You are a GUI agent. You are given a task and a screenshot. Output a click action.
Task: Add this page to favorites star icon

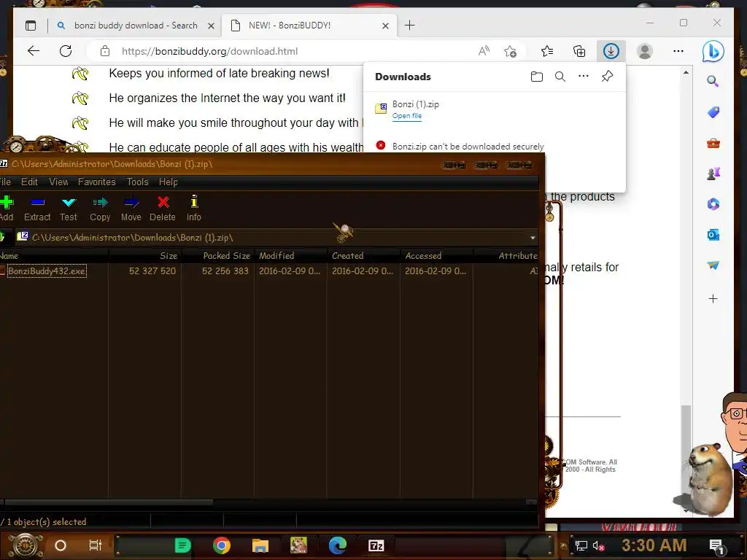coord(510,51)
